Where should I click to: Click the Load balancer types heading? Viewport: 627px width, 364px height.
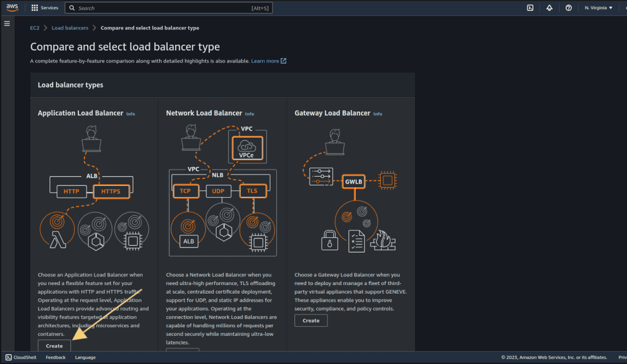coord(70,85)
